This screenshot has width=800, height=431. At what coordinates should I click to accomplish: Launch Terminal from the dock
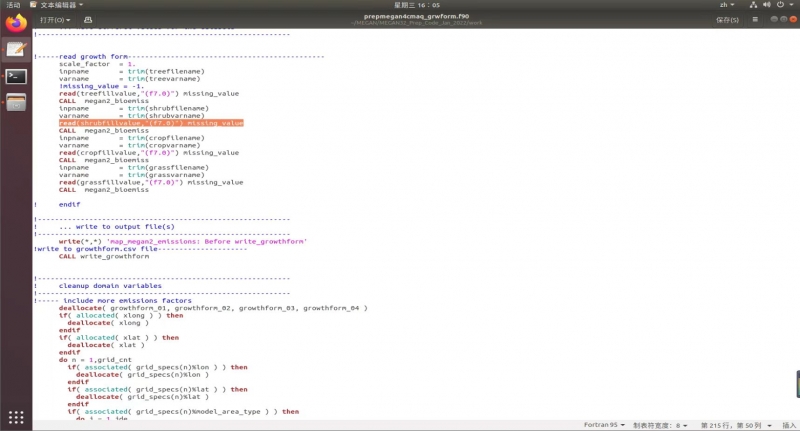click(x=15, y=75)
